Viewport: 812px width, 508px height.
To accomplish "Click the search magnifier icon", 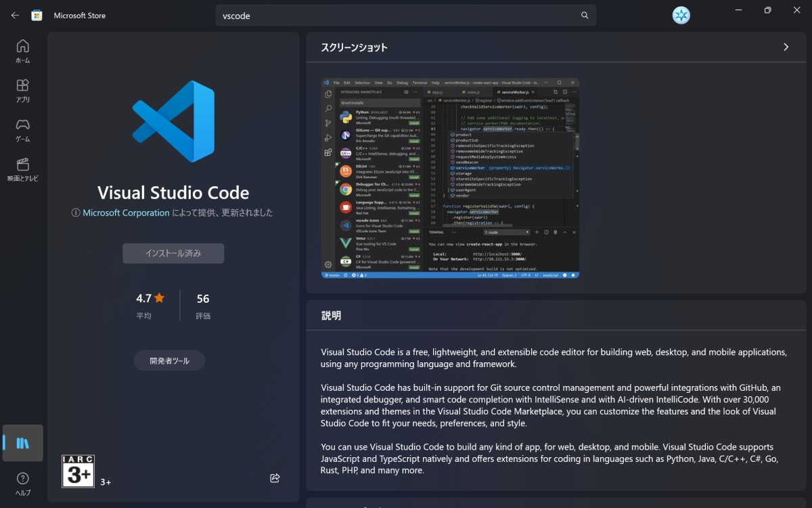I will pos(584,15).
